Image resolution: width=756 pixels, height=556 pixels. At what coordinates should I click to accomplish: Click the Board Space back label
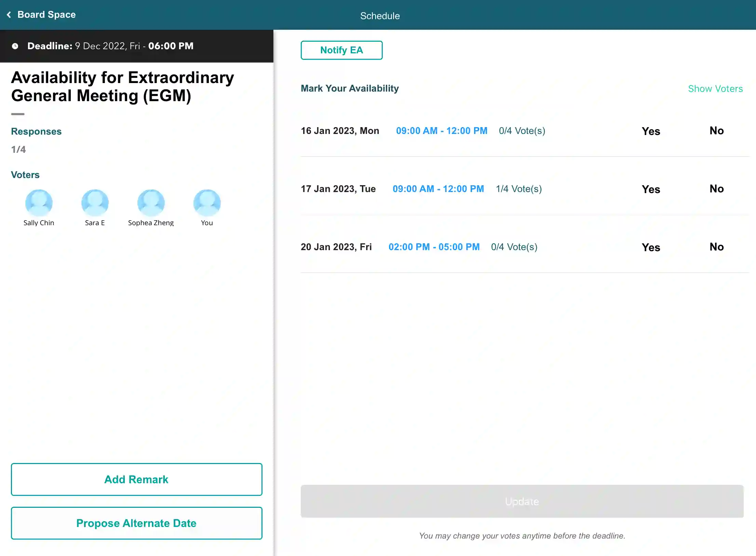click(46, 15)
